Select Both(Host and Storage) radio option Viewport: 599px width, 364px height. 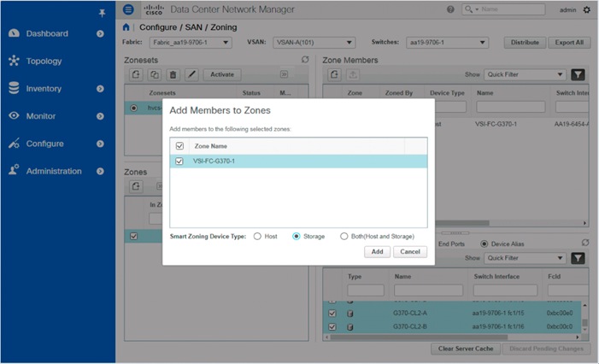(x=344, y=237)
